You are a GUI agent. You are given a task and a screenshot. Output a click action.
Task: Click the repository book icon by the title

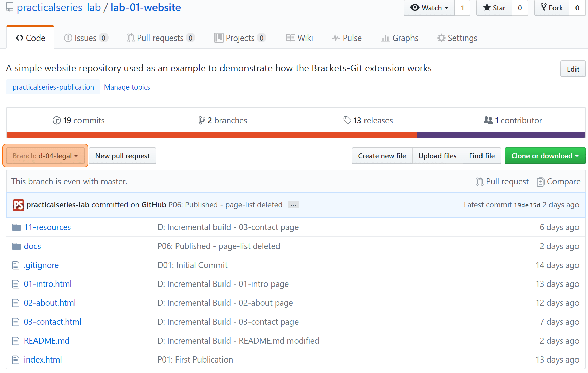(10, 7)
